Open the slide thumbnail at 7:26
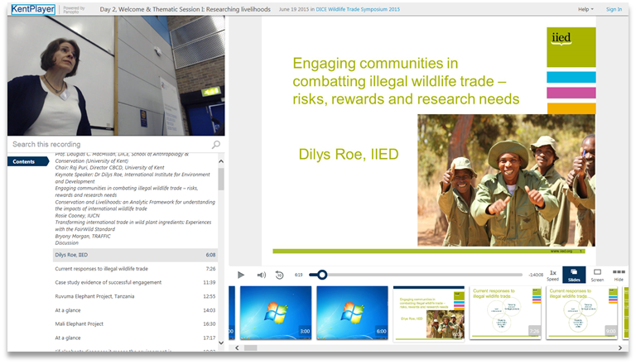Screen dimensions: 636x364 505,313
